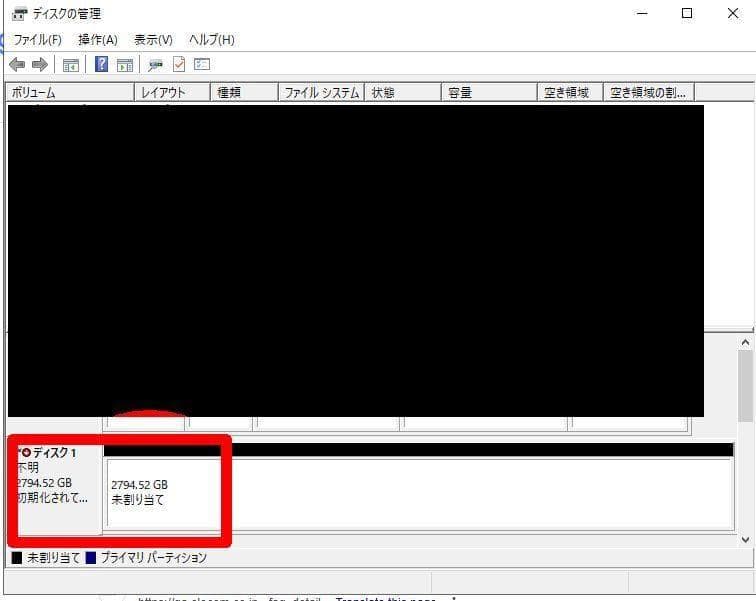Sort by the ファイル システム column header
The image size is (756, 601).
coord(321,93)
